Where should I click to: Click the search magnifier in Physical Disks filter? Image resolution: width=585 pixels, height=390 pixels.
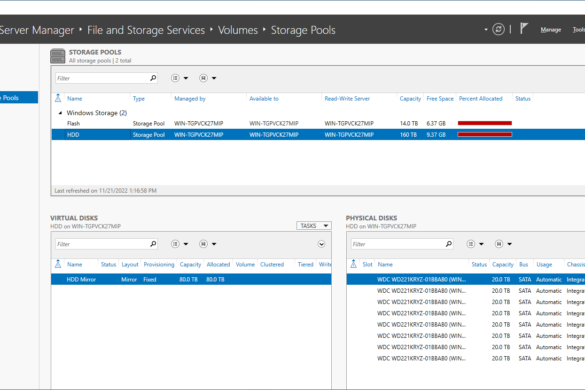click(x=448, y=244)
